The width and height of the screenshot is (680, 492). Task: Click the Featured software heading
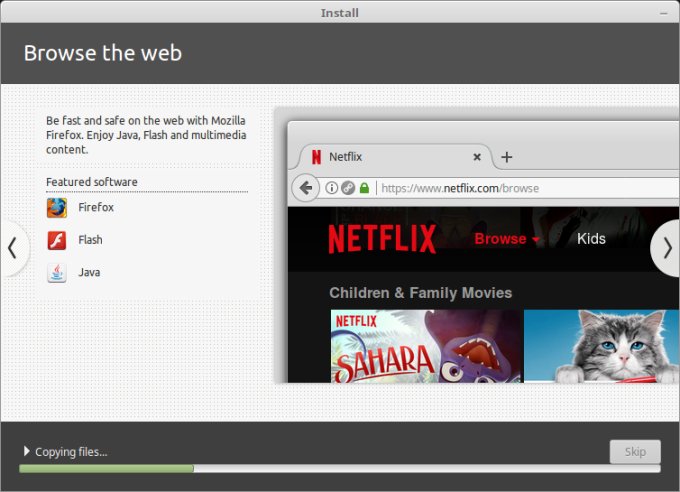pos(92,182)
